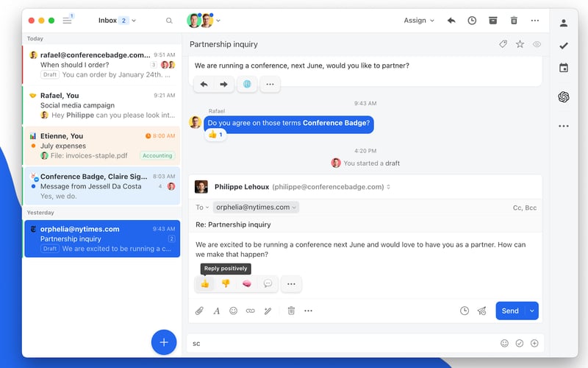Click in the draft message body
Screen dimensions: 588x368
365,250
